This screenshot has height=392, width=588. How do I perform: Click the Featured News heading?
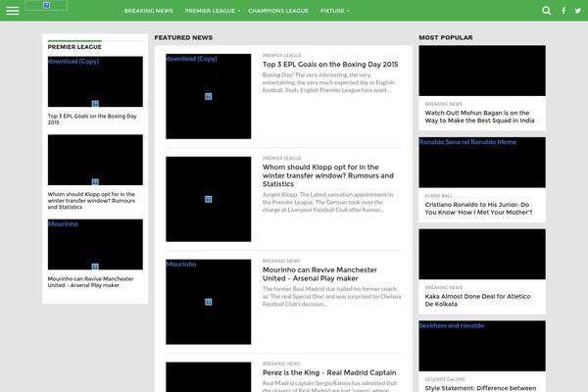click(183, 37)
